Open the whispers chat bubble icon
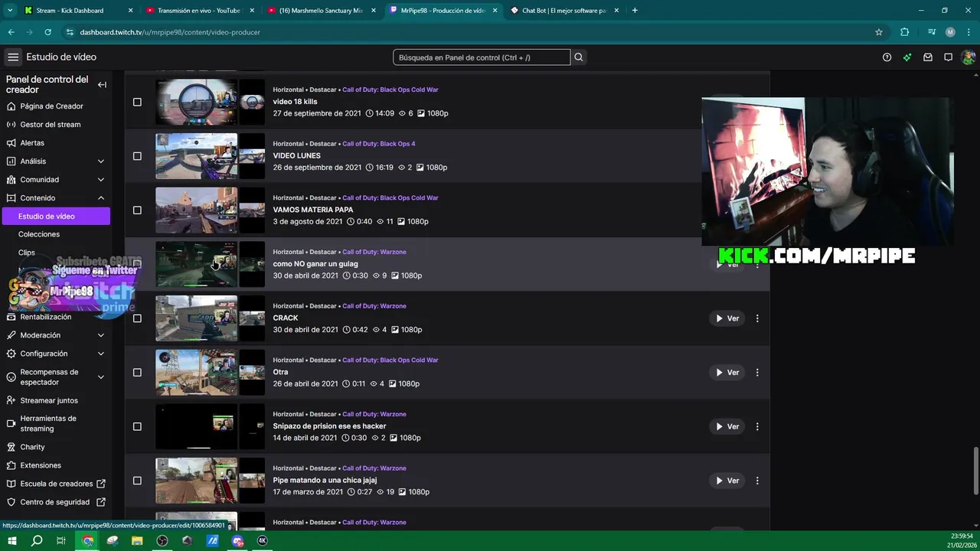Screen dimensions: 980x551 [948, 57]
